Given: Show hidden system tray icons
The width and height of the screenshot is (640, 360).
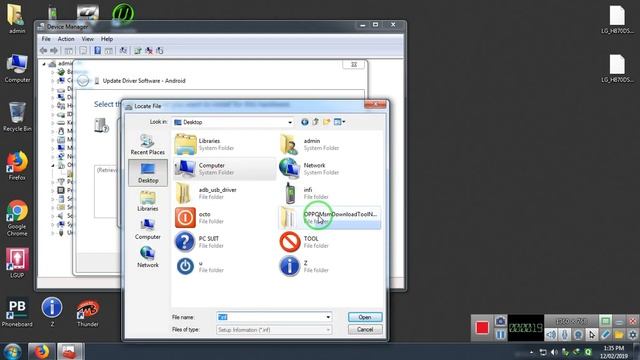Looking at the screenshot, I should (x=531, y=352).
